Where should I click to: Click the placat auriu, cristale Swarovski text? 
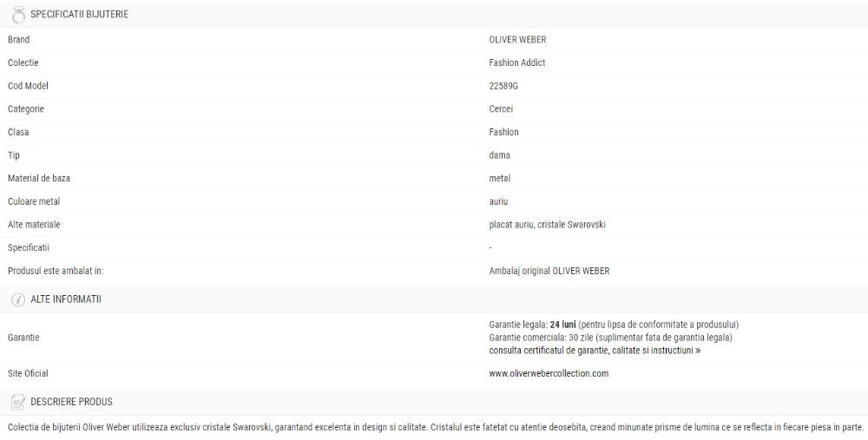tap(547, 225)
